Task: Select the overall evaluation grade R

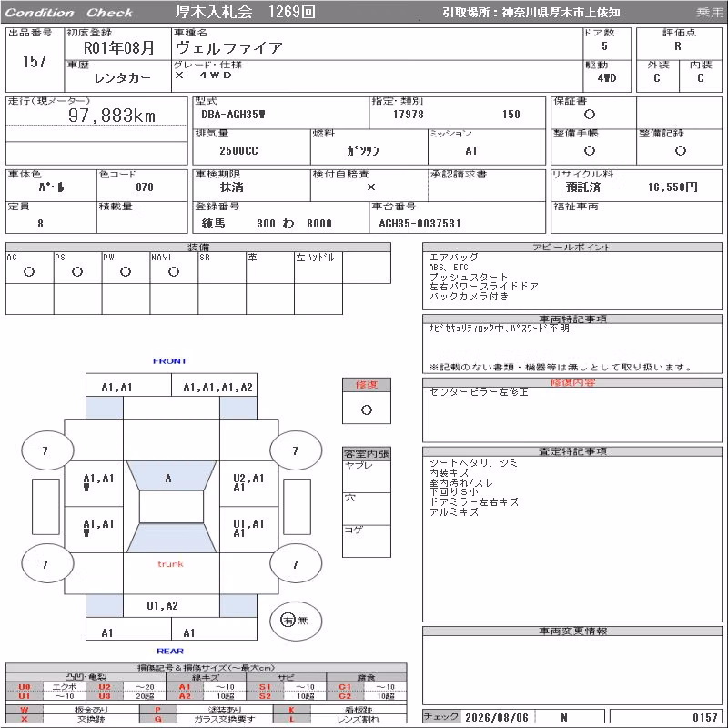Action: pyautogui.click(x=678, y=46)
